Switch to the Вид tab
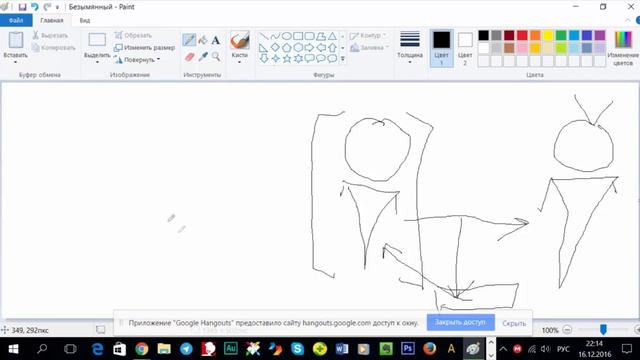The image size is (640, 360). 85,20
